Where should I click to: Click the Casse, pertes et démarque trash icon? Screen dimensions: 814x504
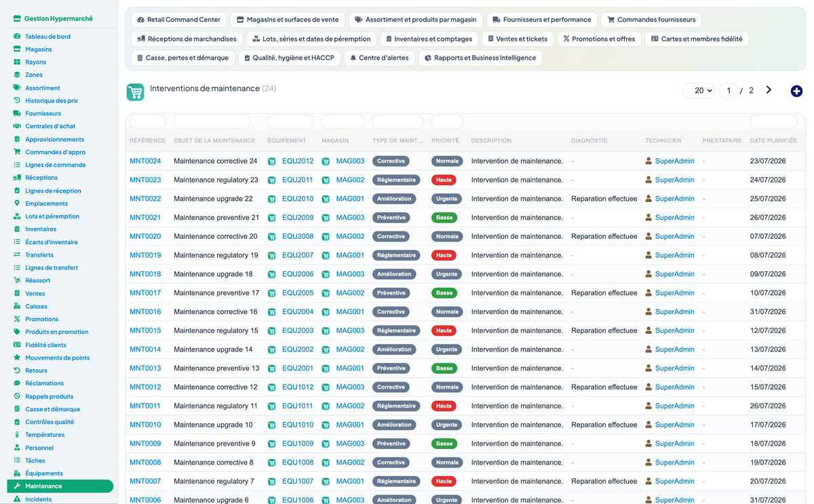(x=140, y=58)
